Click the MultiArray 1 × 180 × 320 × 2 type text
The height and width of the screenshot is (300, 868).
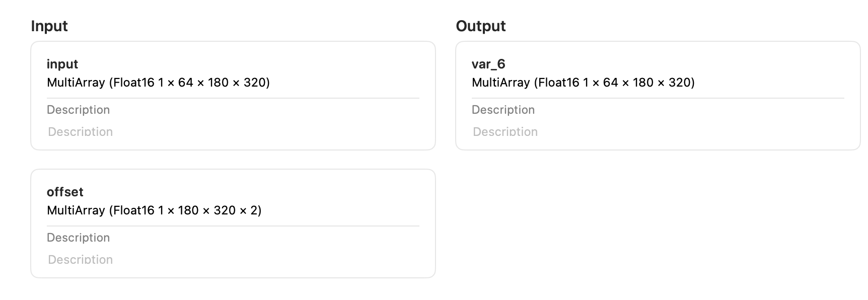click(154, 210)
